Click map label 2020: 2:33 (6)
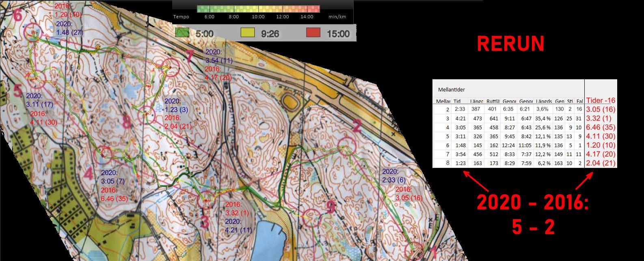This screenshot has width=644, height=261. [x=394, y=176]
